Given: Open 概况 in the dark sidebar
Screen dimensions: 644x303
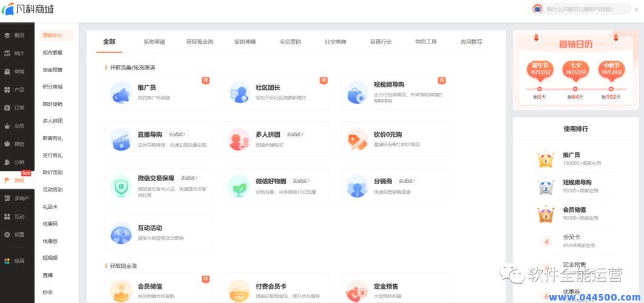Looking at the screenshot, I should coord(15,35).
